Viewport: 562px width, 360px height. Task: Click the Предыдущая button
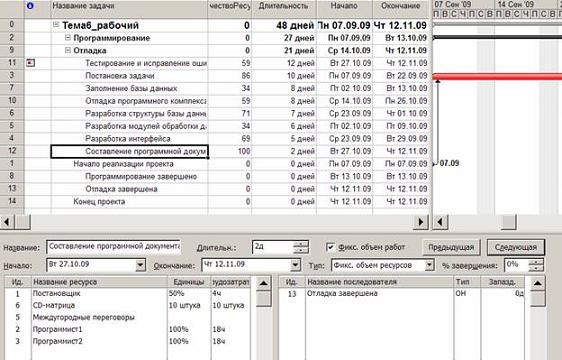point(451,247)
